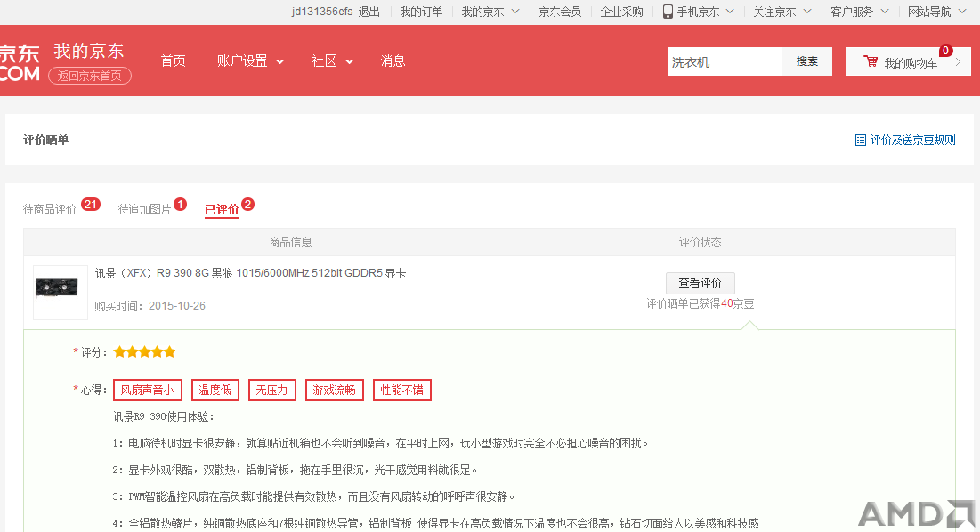Open 评价及送京豆规则 link

click(x=912, y=140)
